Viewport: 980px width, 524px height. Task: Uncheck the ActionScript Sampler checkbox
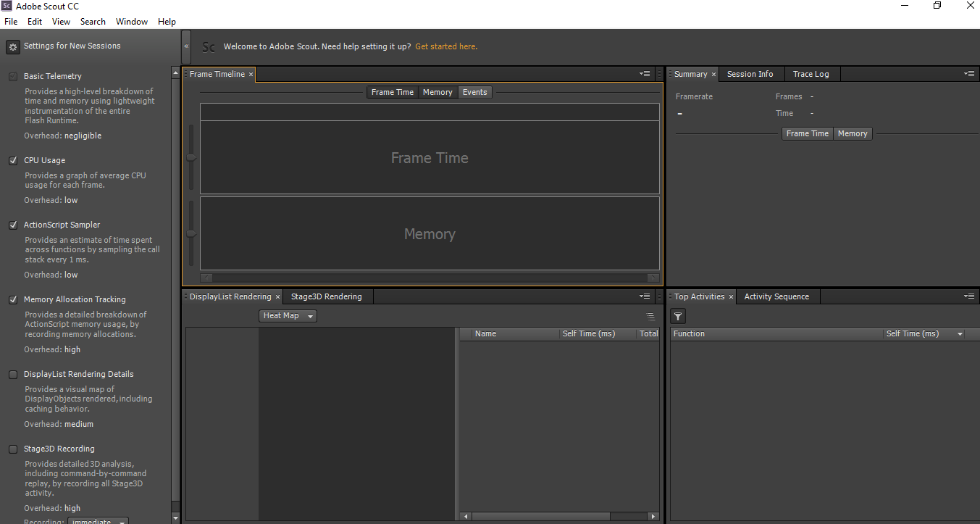[13, 225]
